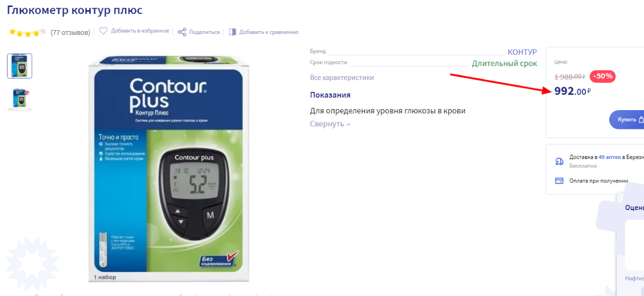Click the heart favorites icon
644x296 pixels.
tap(104, 31)
